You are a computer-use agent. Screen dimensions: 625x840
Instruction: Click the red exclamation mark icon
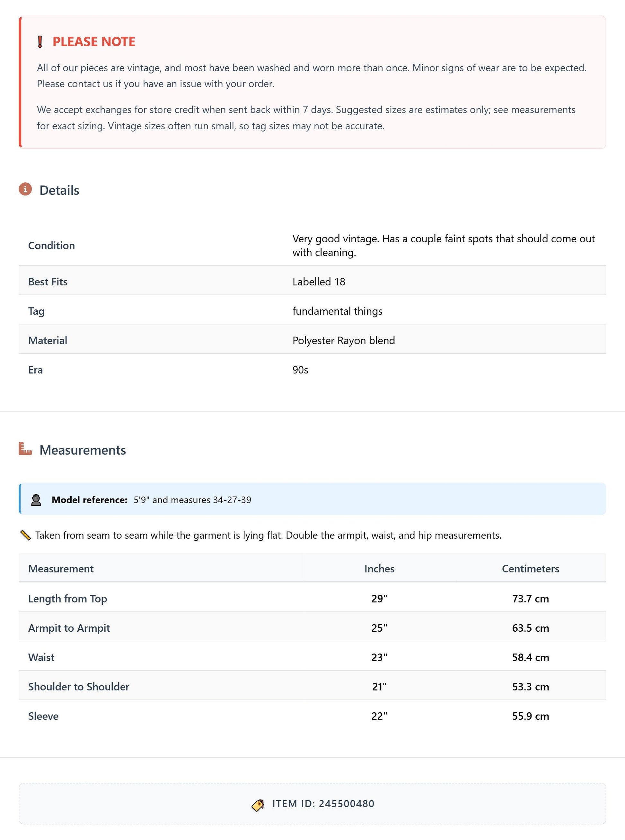point(40,42)
